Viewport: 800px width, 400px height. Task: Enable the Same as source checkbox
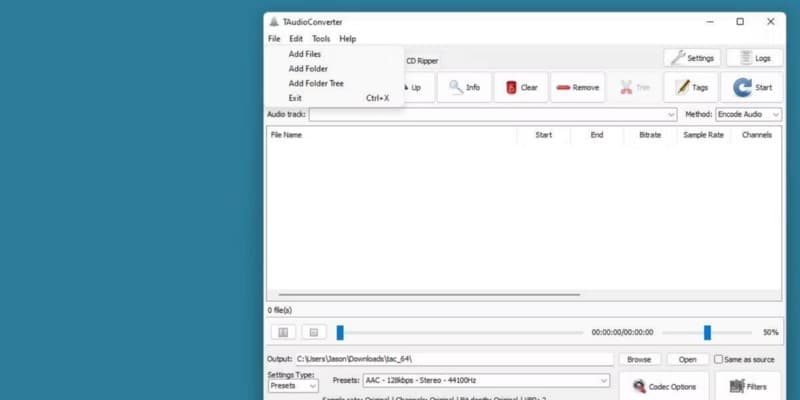pyautogui.click(x=718, y=360)
